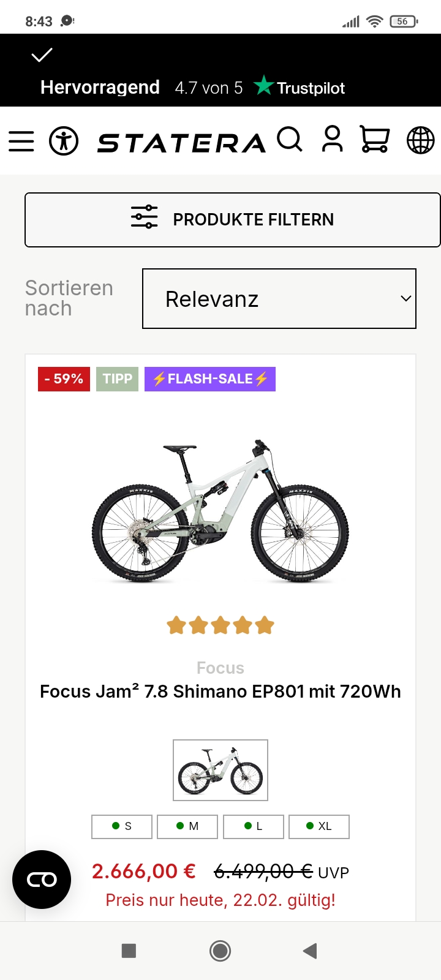Go to the STATERA home logo
Image resolution: width=441 pixels, height=980 pixels.
(181, 143)
